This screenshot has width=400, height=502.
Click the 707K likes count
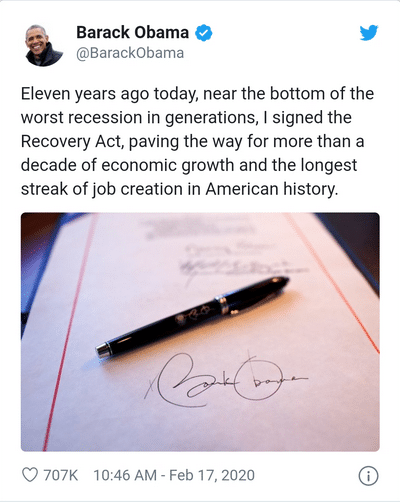pyautogui.click(x=61, y=475)
